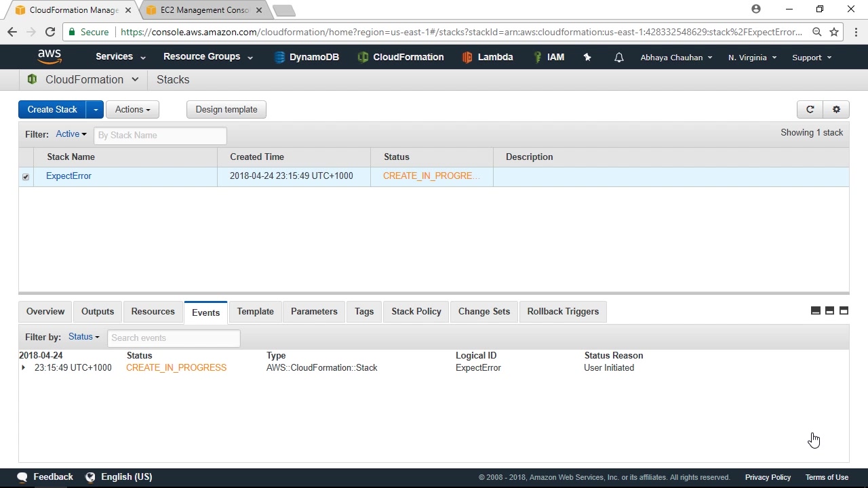Switch to the Rollback Triggers tab
This screenshot has height=488, width=868.
pyautogui.click(x=563, y=311)
